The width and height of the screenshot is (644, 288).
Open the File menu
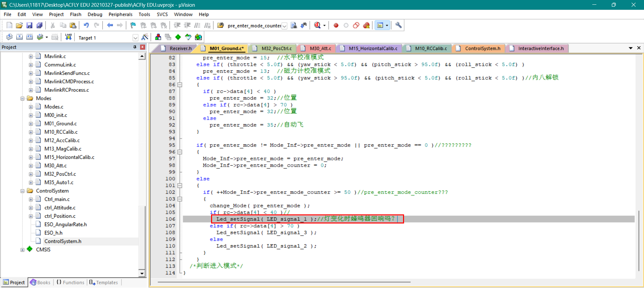point(7,14)
